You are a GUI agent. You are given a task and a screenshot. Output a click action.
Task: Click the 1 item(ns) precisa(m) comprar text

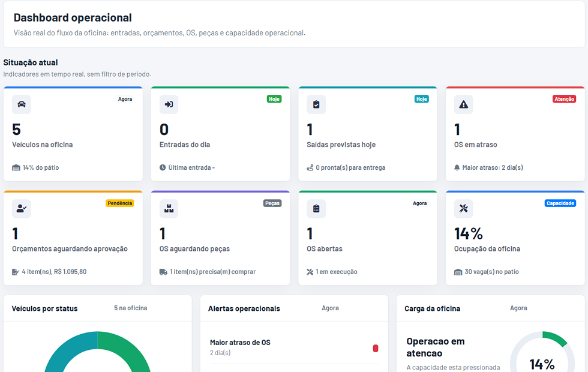pos(212,272)
